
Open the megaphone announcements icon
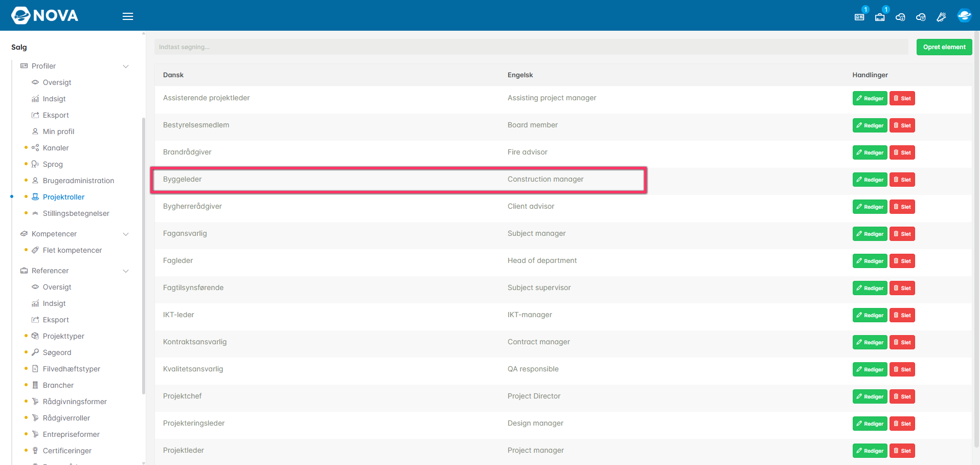point(941,17)
